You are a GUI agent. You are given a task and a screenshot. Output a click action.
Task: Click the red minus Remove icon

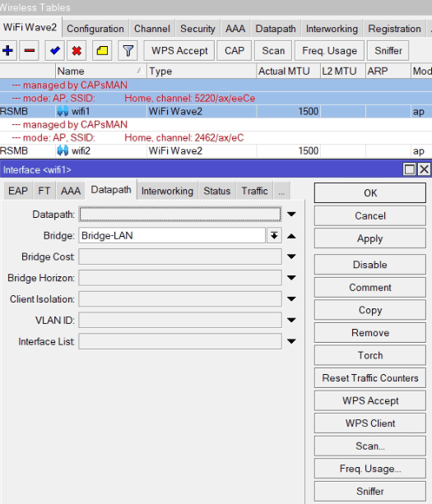pos(30,50)
